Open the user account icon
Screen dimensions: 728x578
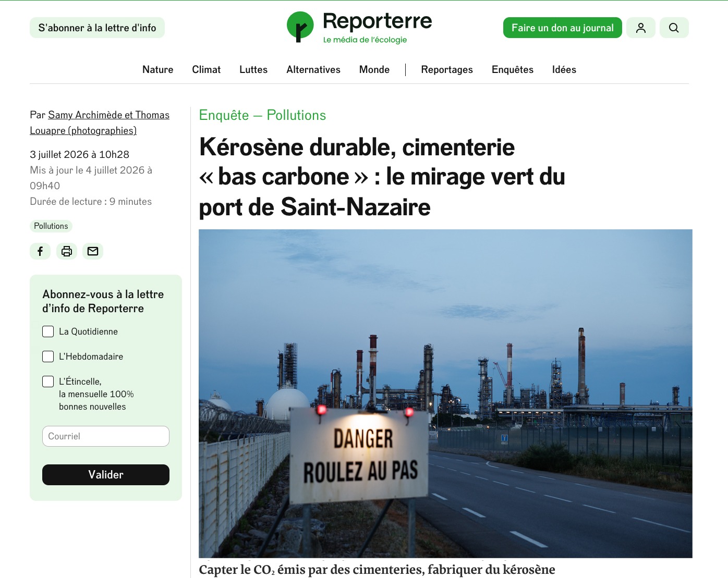tap(641, 28)
